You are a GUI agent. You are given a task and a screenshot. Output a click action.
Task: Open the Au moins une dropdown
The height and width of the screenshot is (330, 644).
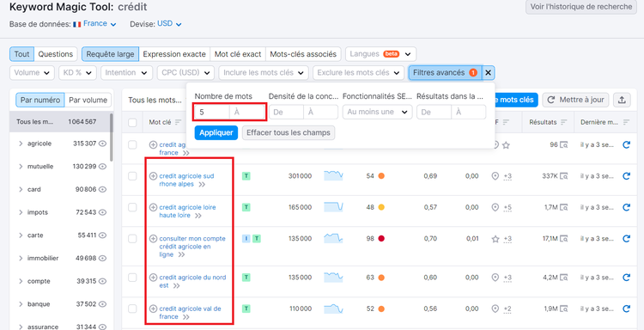(377, 112)
